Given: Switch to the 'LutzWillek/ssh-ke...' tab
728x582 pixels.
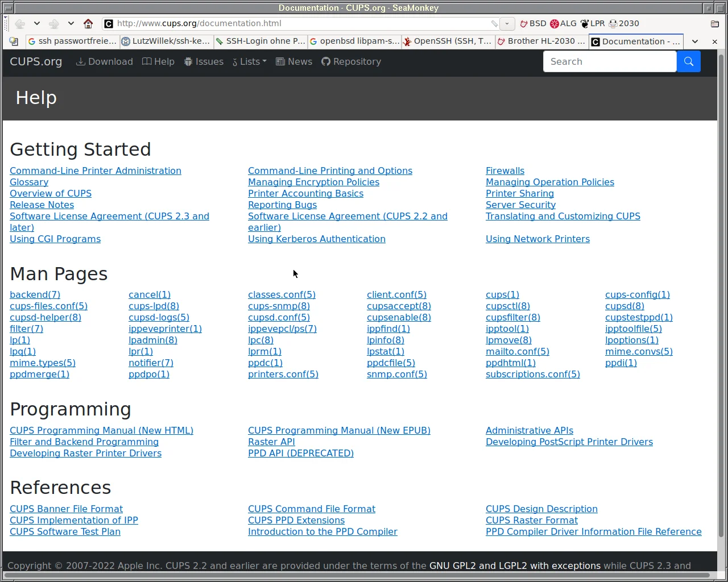Looking at the screenshot, I should coord(166,41).
